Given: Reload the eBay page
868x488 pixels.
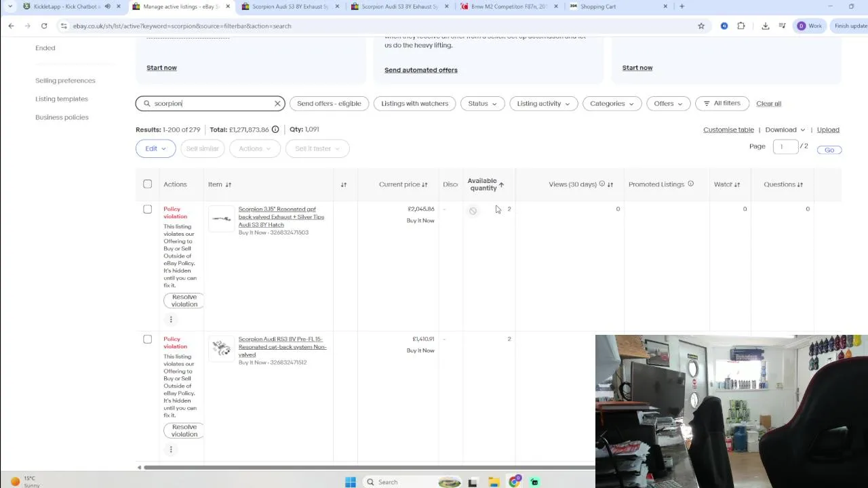Looking at the screenshot, I should pyautogui.click(x=44, y=26).
